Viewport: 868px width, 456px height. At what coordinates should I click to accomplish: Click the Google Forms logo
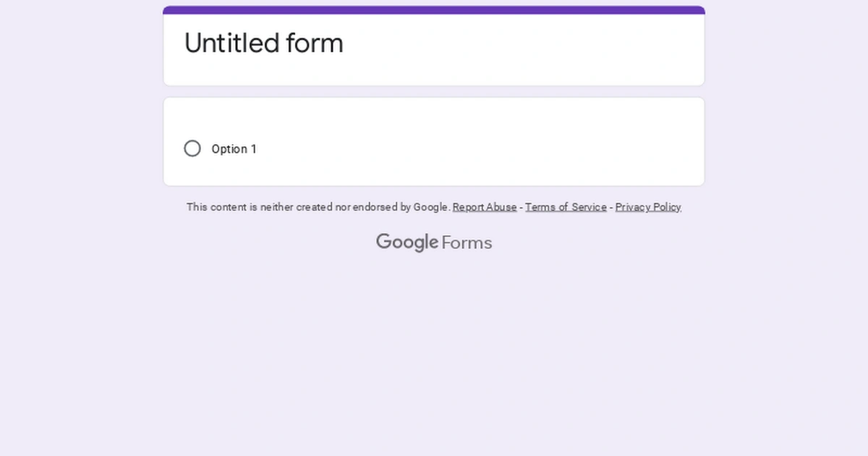click(434, 242)
